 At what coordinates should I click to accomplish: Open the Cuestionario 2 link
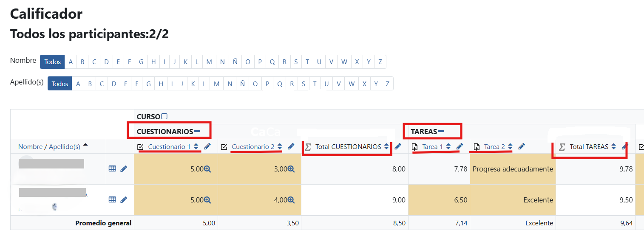coord(253,146)
